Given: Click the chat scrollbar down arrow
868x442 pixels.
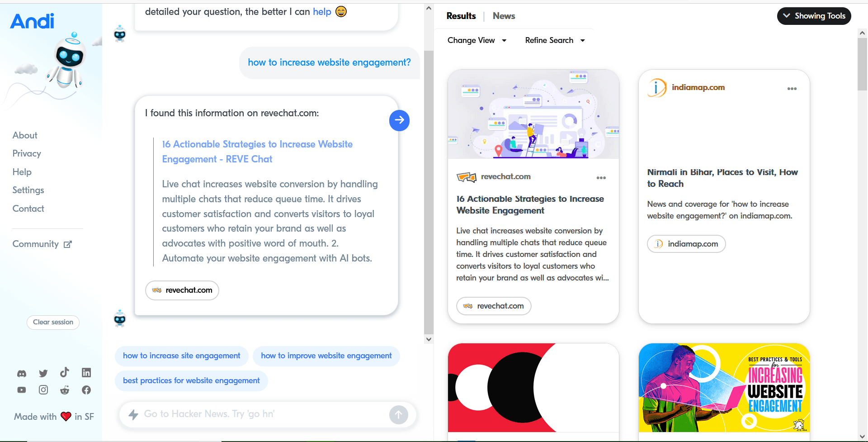Looking at the screenshot, I should [429, 339].
